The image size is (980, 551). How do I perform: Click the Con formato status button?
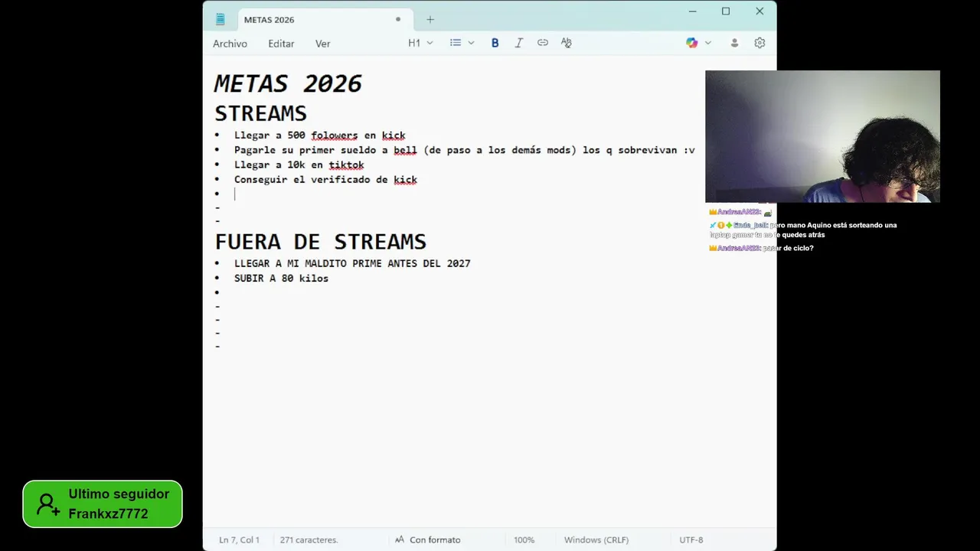coord(427,540)
